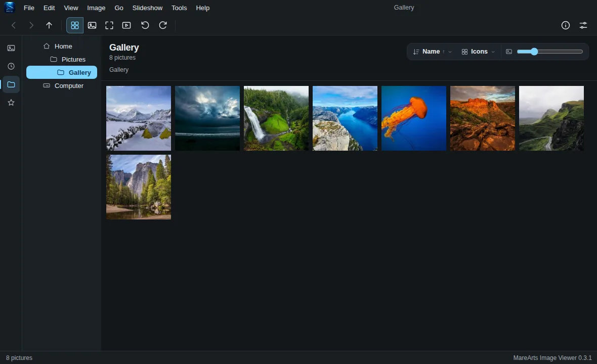The height and width of the screenshot is (364, 597).
Task: Switch to single image view mode
Action: pyautogui.click(x=92, y=25)
